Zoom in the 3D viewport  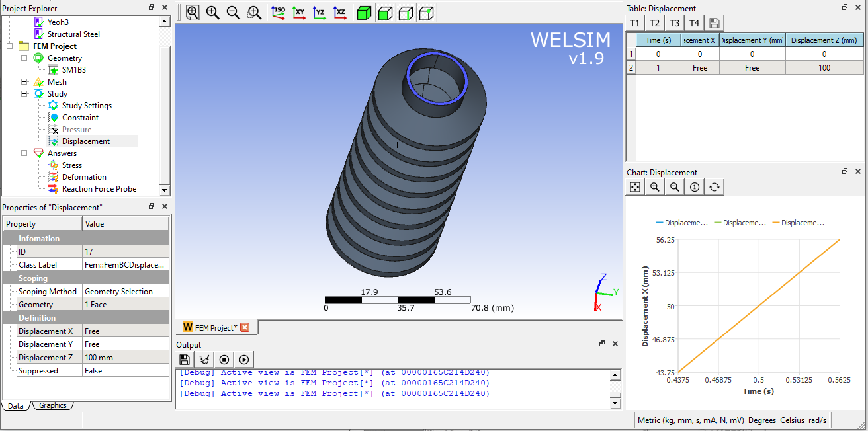(213, 13)
